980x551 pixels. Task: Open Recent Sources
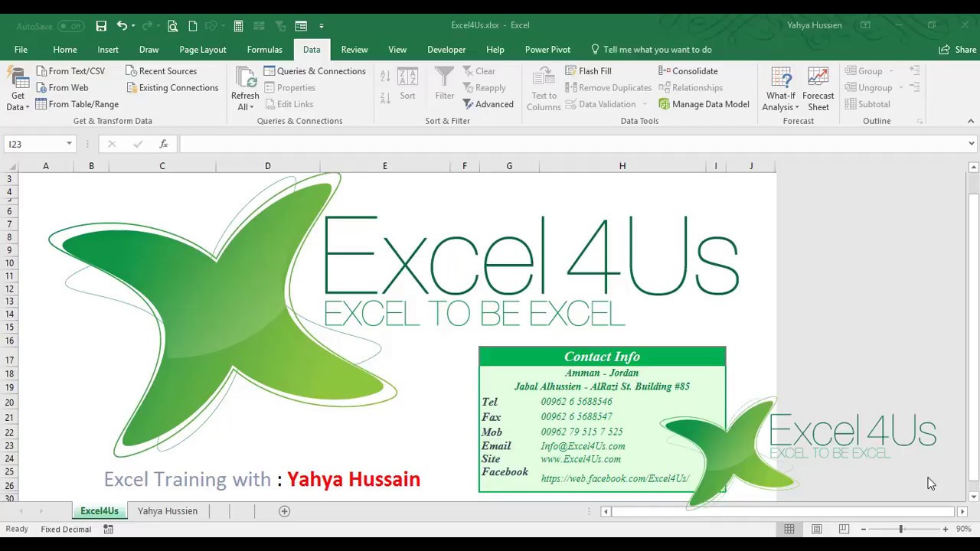point(162,71)
